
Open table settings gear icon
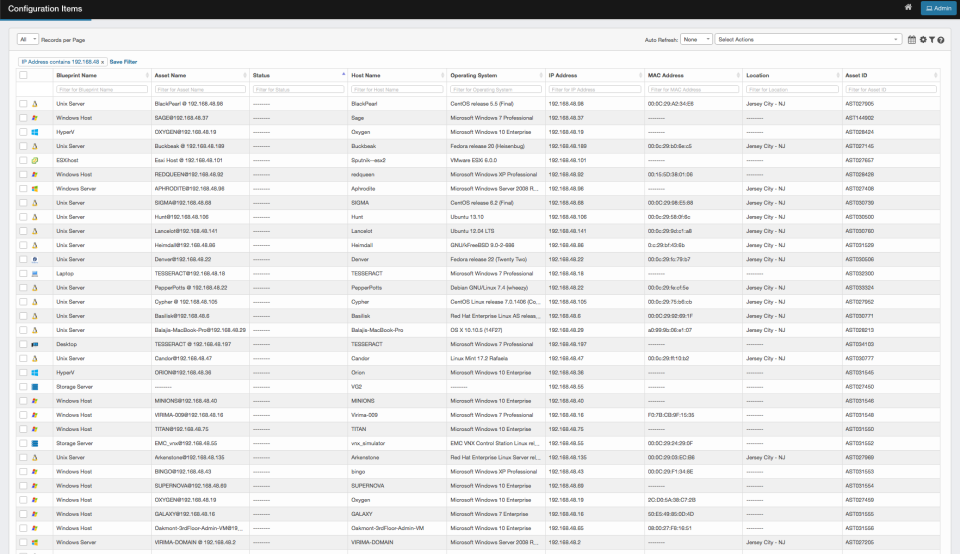(x=923, y=40)
